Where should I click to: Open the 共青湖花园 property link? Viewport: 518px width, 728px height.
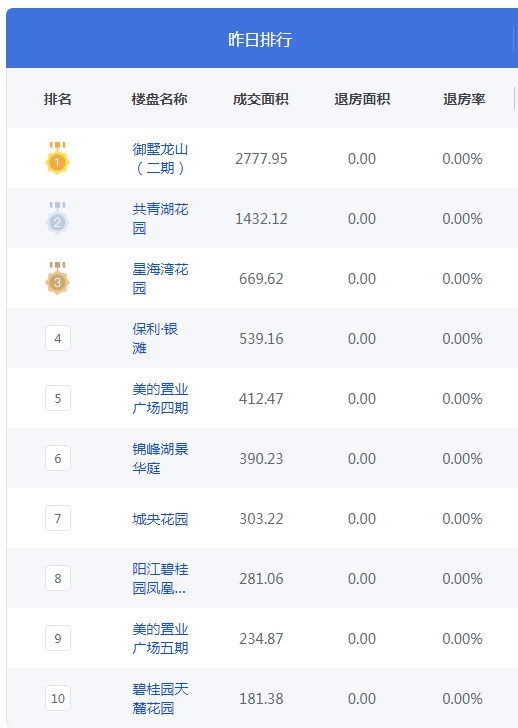tap(160, 218)
